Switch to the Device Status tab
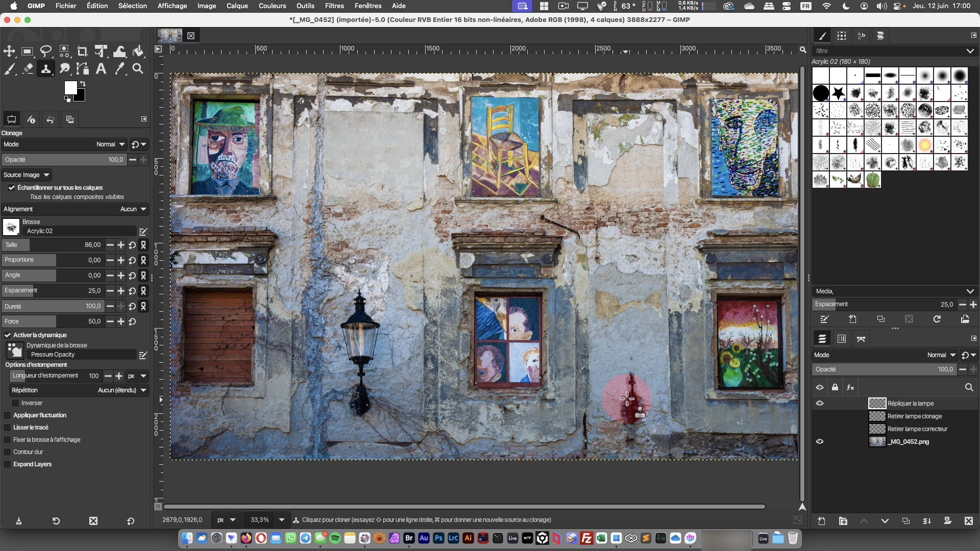Screen dimensions: 980x551 pyautogui.click(x=31, y=119)
